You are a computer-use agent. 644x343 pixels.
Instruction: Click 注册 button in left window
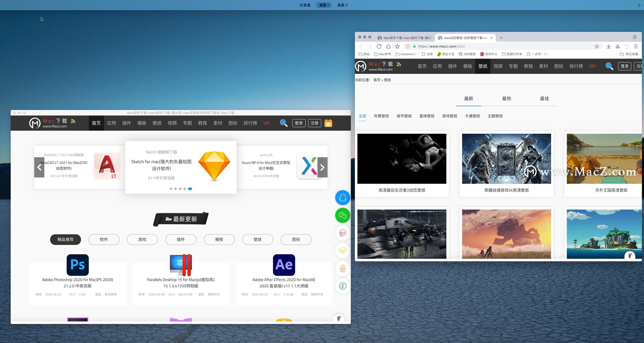coord(315,123)
